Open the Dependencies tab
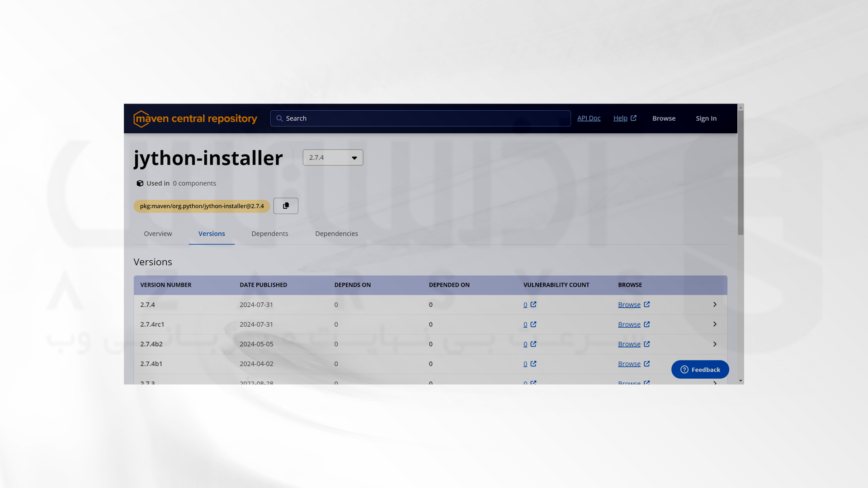868x488 pixels. click(336, 234)
